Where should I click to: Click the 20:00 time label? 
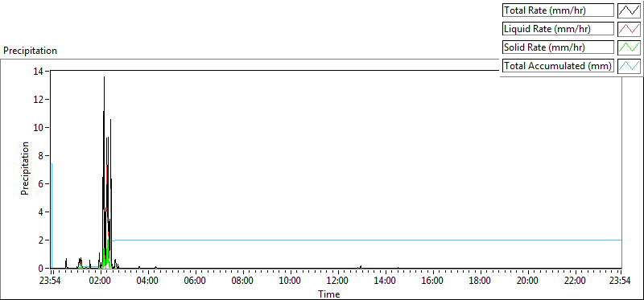coord(527,281)
